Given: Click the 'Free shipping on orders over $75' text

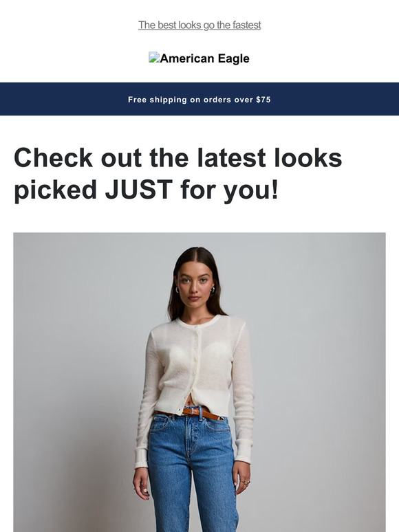Looking at the screenshot, I should [199, 100].
